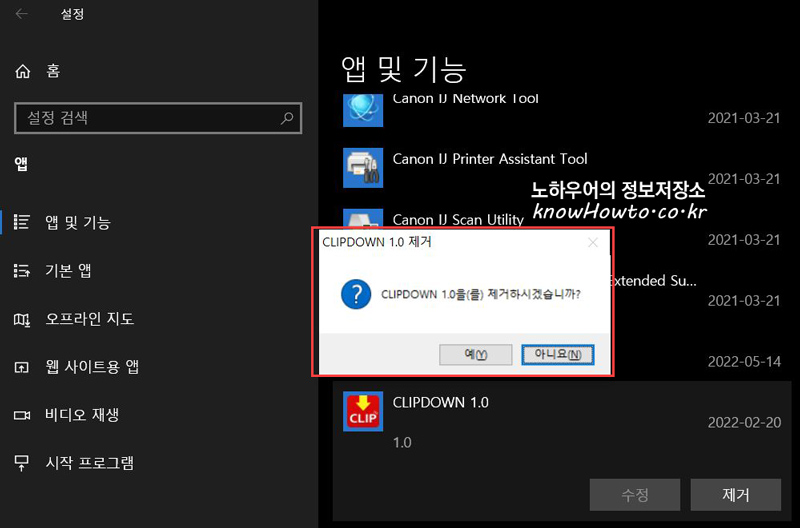
Task: Click the 제거 button for CLIPDOWN
Action: click(736, 494)
